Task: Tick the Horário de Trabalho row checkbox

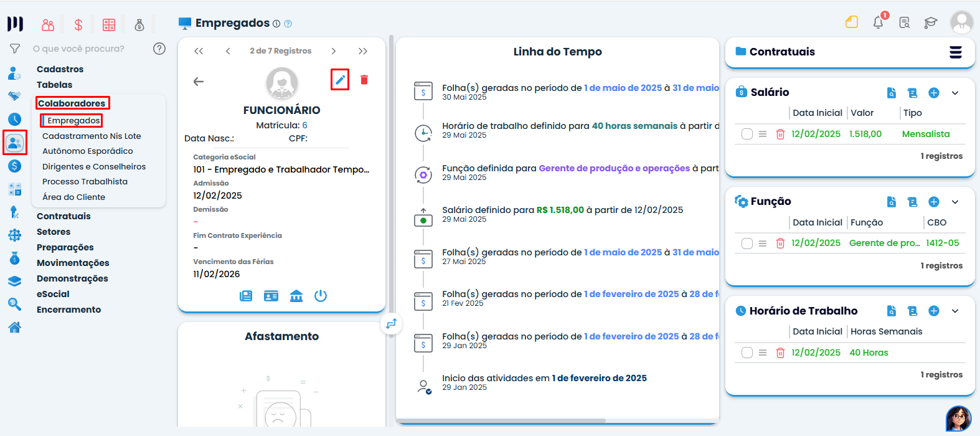Action: 747,353
